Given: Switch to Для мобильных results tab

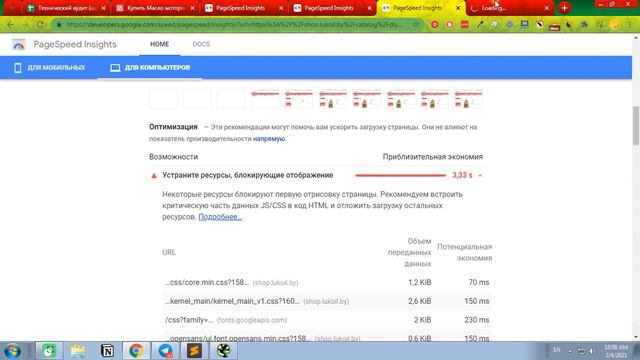Looking at the screenshot, I should tap(49, 67).
